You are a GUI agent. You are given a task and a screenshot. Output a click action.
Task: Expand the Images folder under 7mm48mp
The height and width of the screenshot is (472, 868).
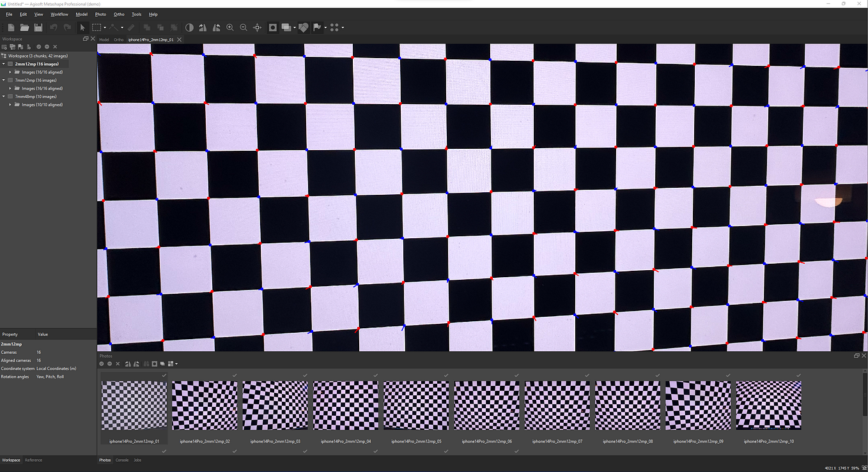coord(10,105)
